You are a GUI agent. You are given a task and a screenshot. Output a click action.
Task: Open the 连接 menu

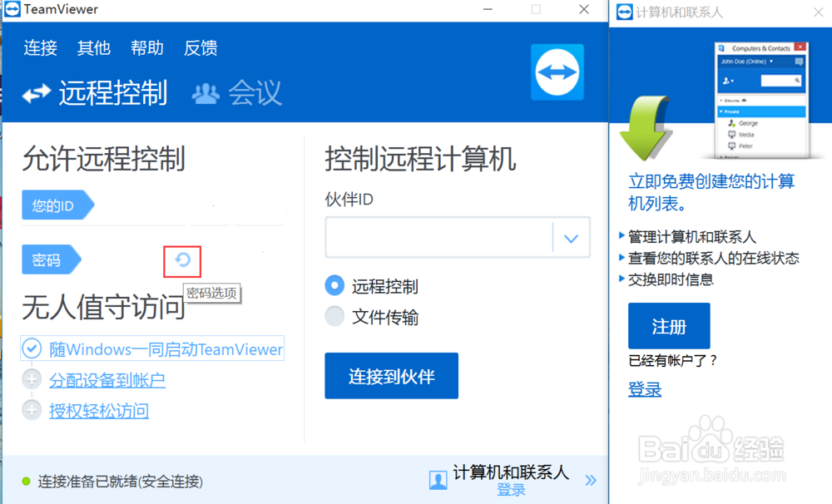40,48
